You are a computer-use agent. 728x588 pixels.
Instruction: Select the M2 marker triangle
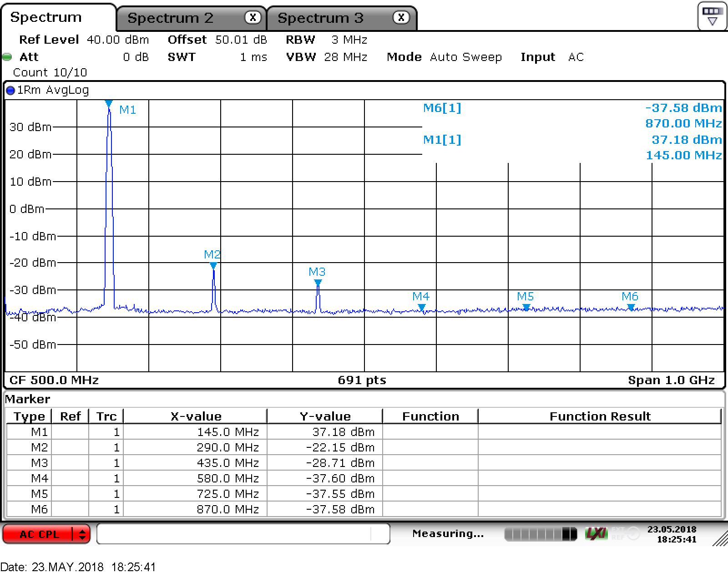pyautogui.click(x=213, y=266)
